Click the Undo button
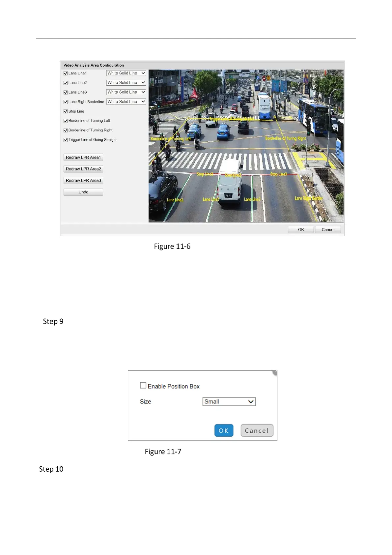The height and width of the screenshot is (555, 392). (83, 192)
